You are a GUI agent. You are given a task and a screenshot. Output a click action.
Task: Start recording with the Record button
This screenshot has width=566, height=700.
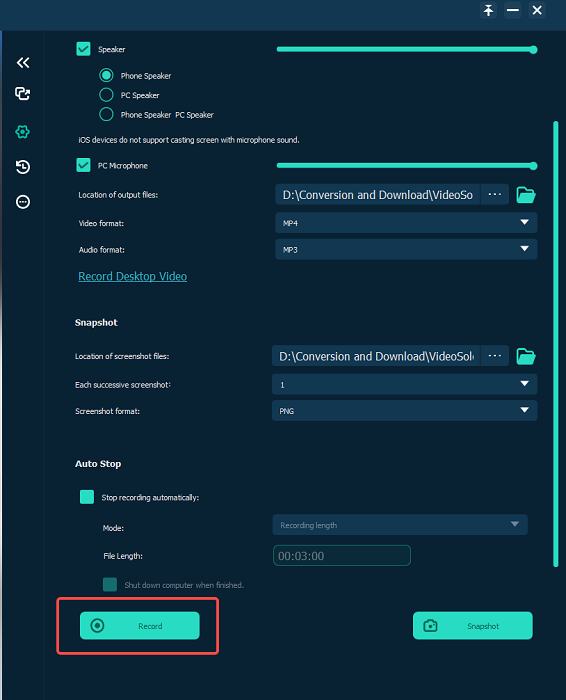click(140, 625)
